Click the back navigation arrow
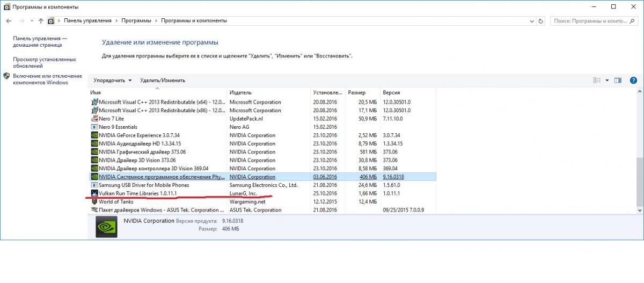 click(9, 20)
